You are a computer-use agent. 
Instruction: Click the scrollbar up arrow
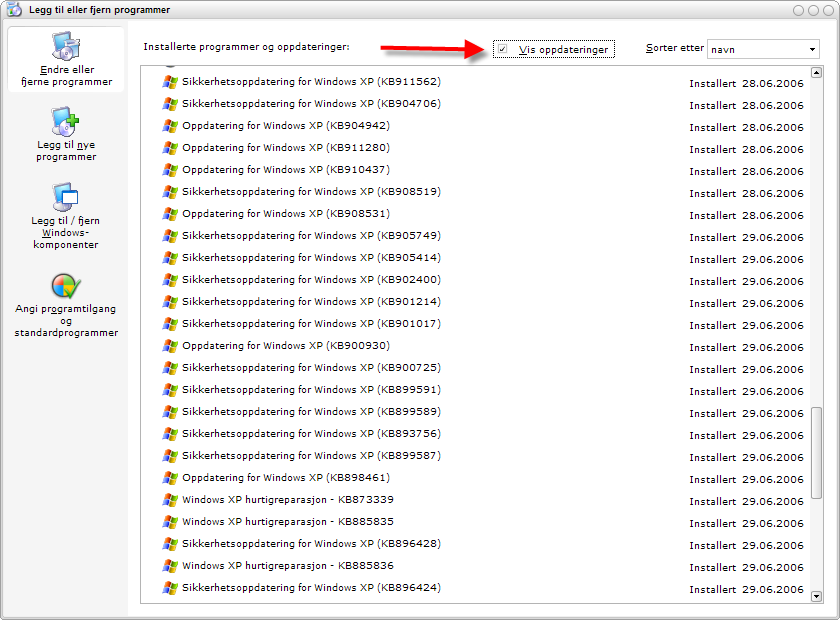pos(816,72)
